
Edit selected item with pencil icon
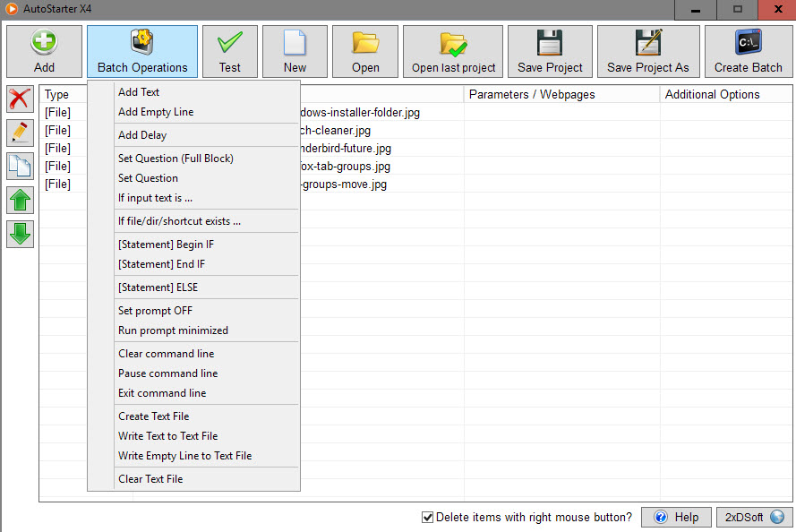tap(20, 133)
